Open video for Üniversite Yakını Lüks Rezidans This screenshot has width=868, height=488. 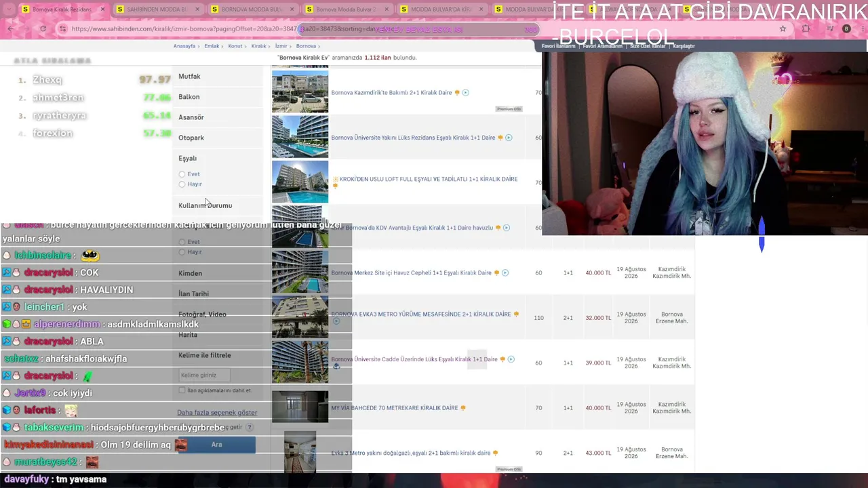[509, 138]
